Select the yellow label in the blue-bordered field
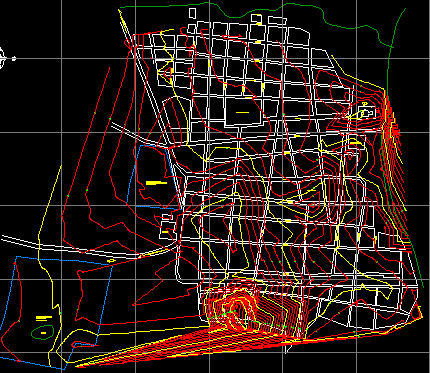Screen dimensions: 430x373 [x=156, y=183]
